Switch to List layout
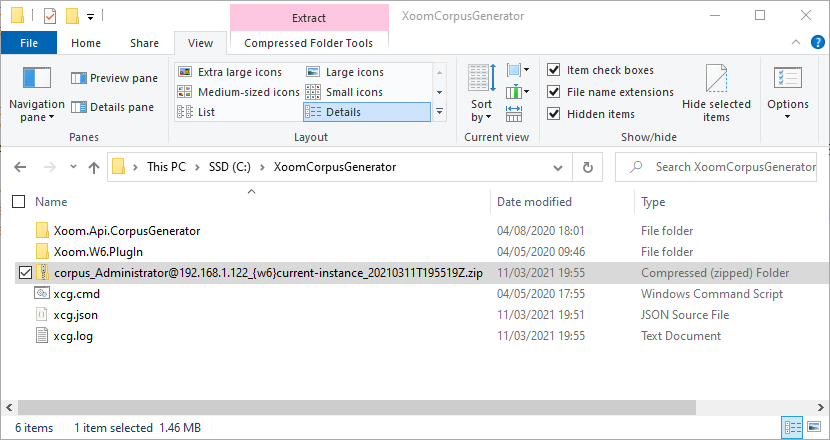 tap(196, 112)
